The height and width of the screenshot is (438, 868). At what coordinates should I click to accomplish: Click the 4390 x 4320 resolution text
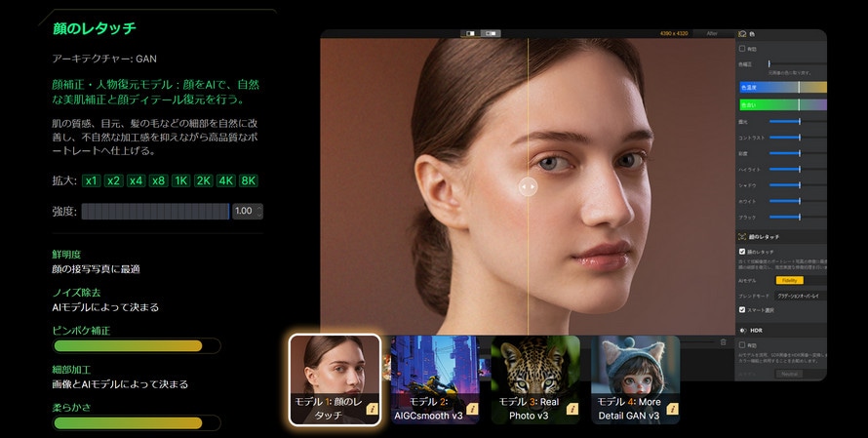point(674,34)
